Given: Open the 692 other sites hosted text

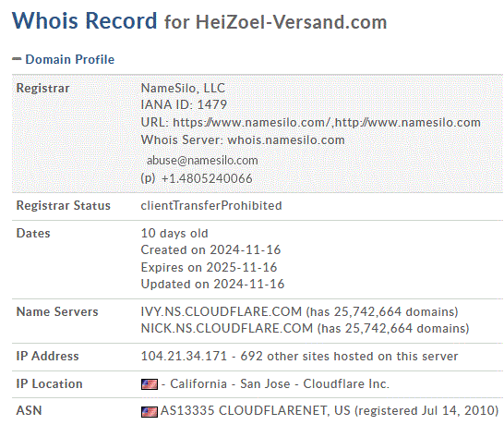Looking at the screenshot, I should [349, 356].
